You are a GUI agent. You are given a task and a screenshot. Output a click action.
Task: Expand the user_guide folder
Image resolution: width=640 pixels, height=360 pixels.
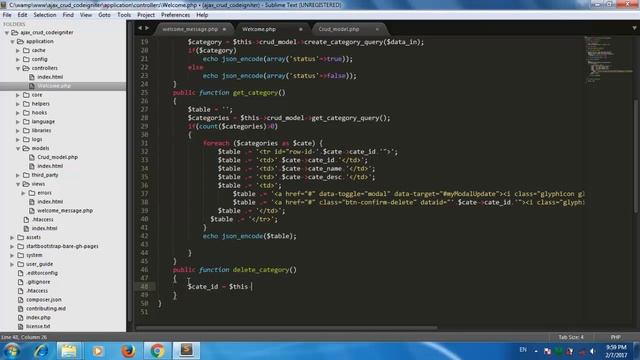[x=13, y=264]
